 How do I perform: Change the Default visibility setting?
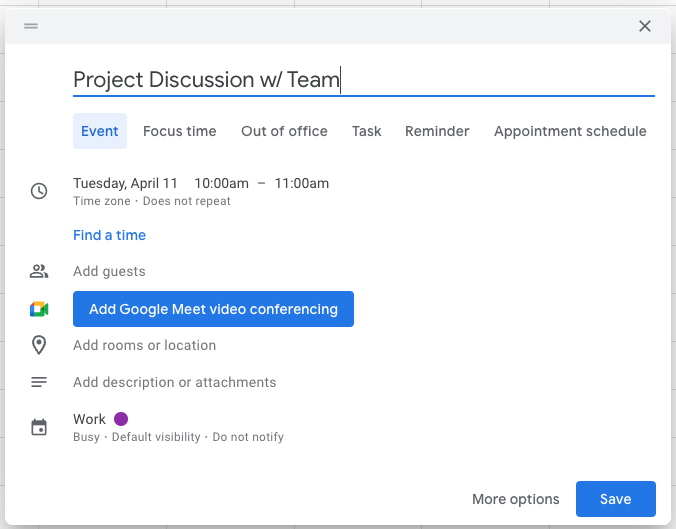(x=156, y=437)
